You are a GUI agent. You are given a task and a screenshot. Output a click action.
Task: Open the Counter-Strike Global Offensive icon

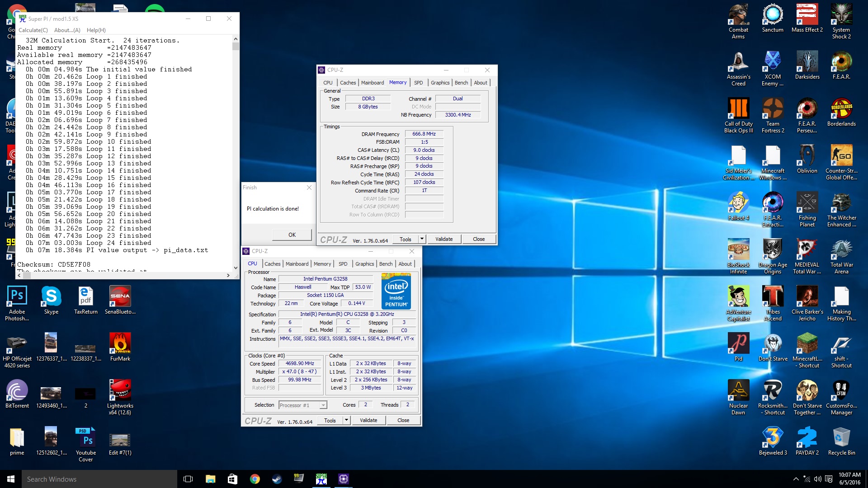(x=841, y=162)
